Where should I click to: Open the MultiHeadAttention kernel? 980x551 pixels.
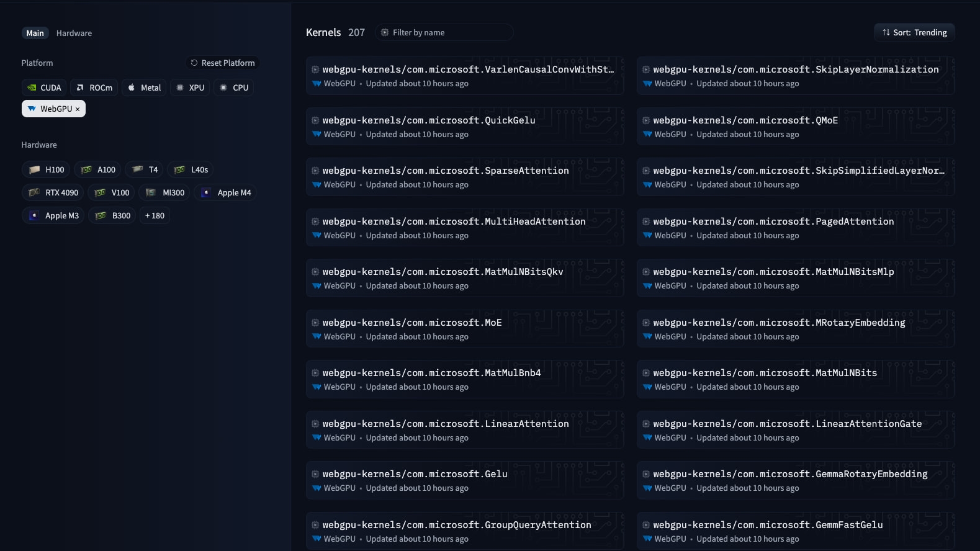tap(465, 228)
